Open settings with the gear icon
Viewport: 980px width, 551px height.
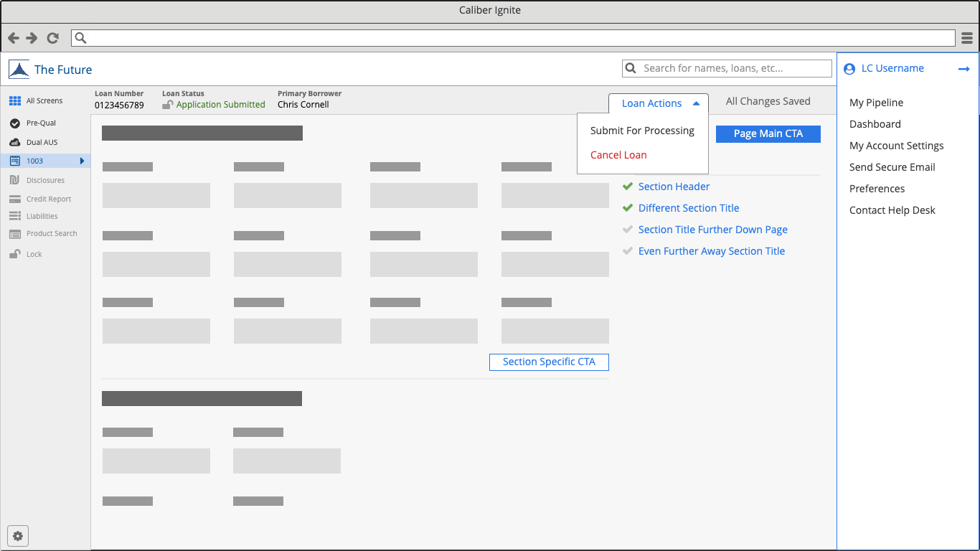(18, 536)
